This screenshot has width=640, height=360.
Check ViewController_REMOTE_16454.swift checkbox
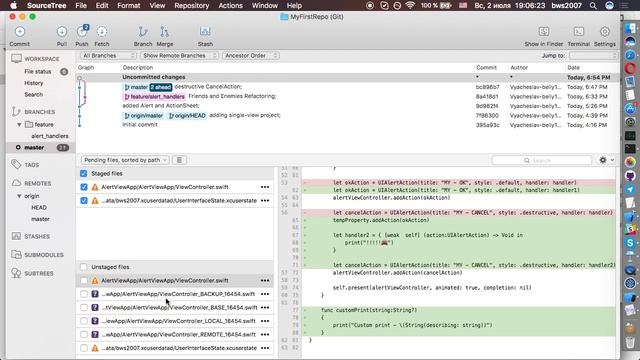click(84, 334)
